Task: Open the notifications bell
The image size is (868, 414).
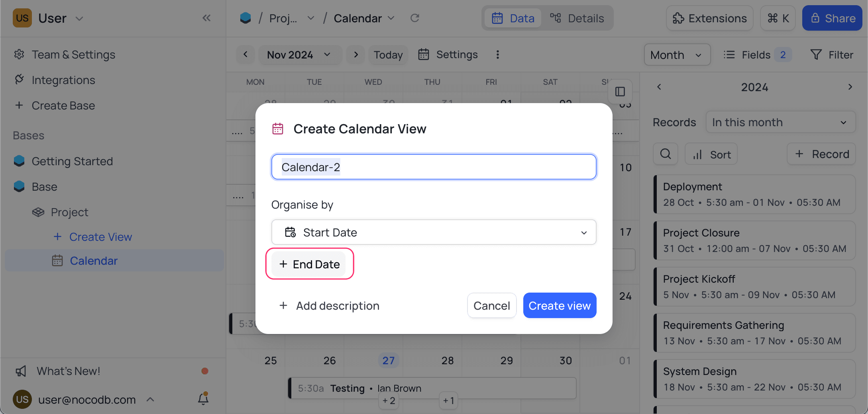Action: pyautogui.click(x=203, y=398)
